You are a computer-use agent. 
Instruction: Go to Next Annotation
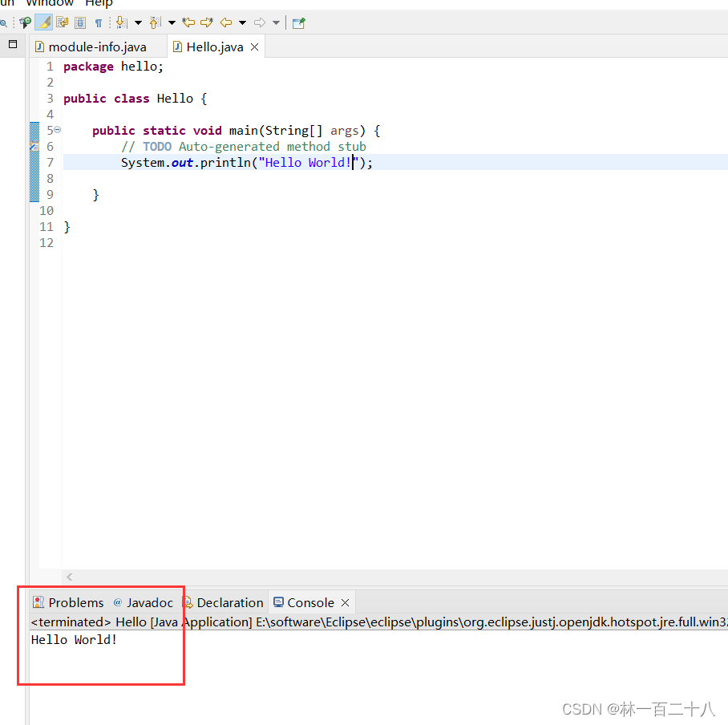(122, 22)
